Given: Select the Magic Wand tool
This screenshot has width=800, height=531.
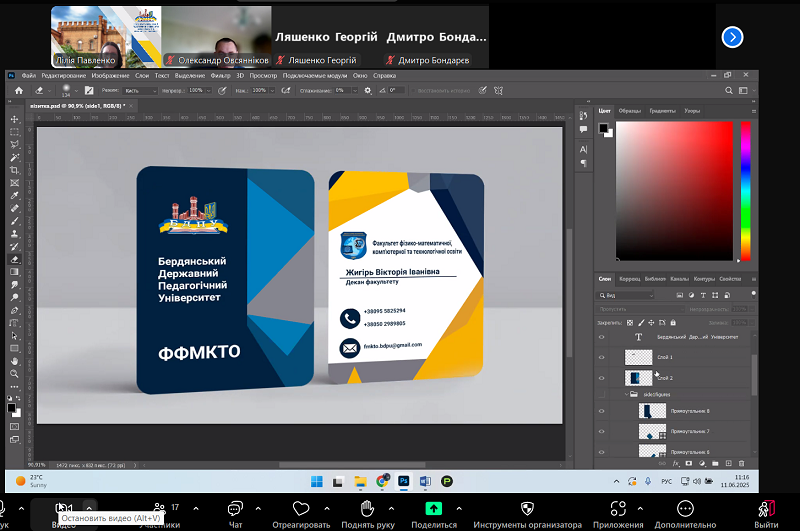Looking at the screenshot, I should click(14, 157).
